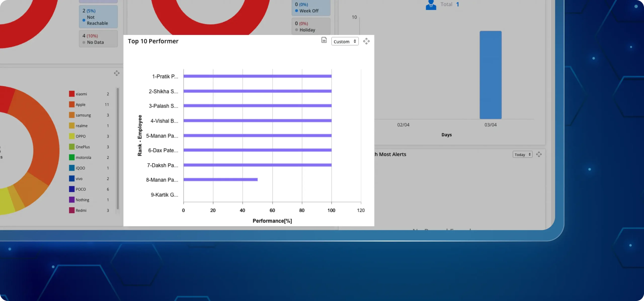Click the brand legend vertical scrollbar

coord(117,148)
